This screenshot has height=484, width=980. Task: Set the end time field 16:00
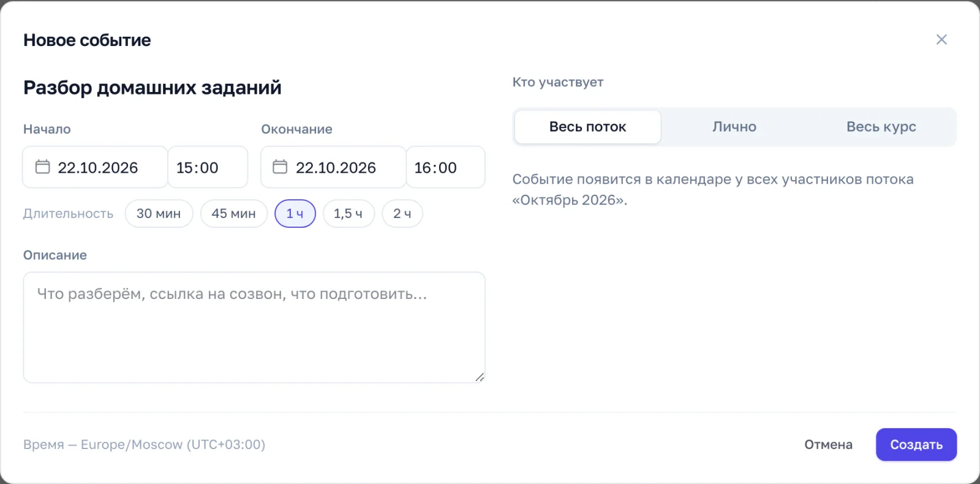point(445,167)
